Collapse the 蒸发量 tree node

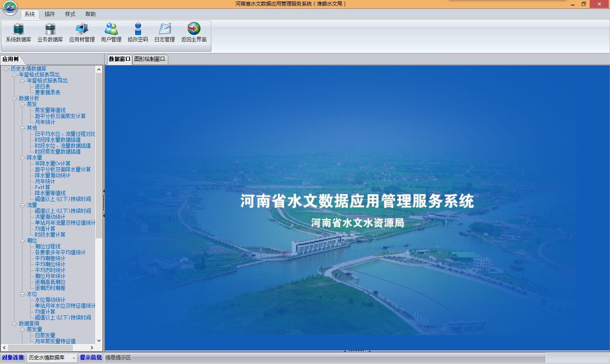[22, 330]
